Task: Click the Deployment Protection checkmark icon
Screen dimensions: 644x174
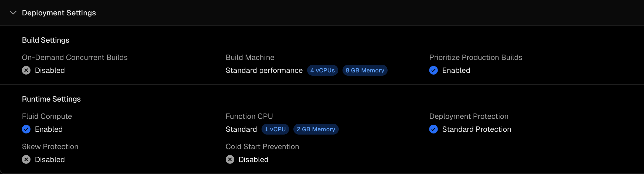Action: 433,129
